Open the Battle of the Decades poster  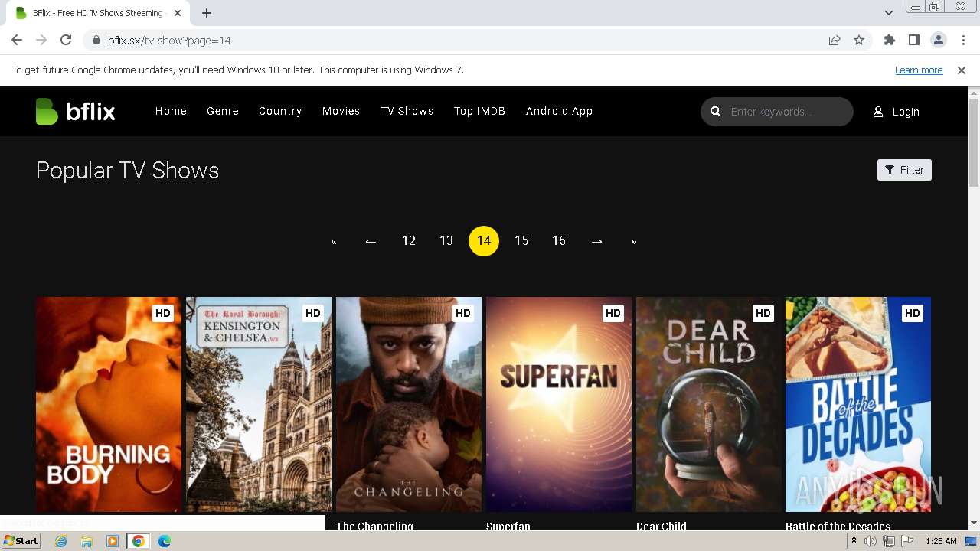(x=858, y=404)
